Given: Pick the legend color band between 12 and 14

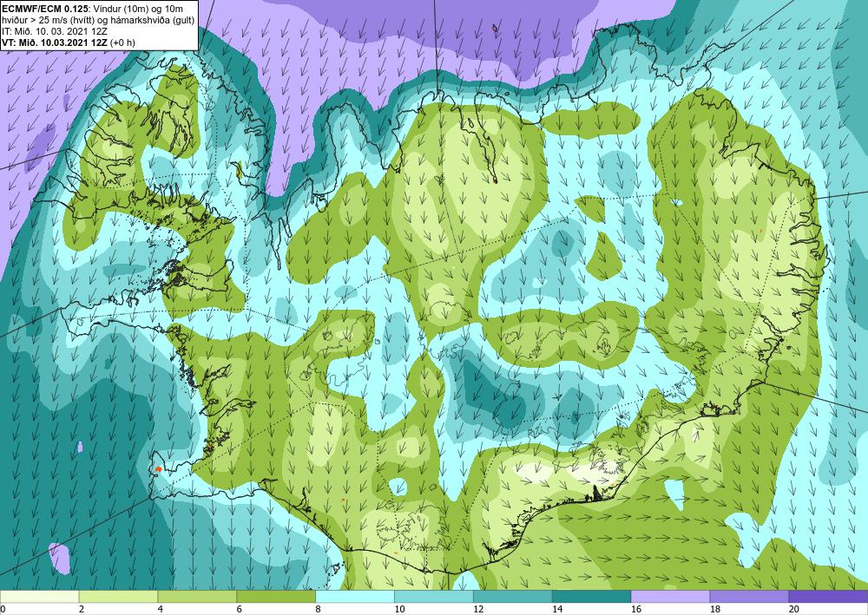Looking at the screenshot, I should point(513,596).
